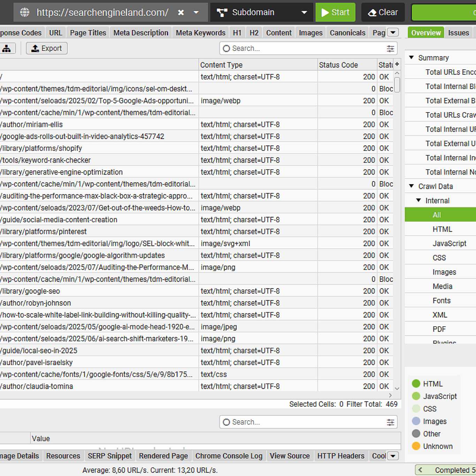The image size is (476, 476).
Task: Open filter options in the lower search box
Action: click(x=390, y=422)
